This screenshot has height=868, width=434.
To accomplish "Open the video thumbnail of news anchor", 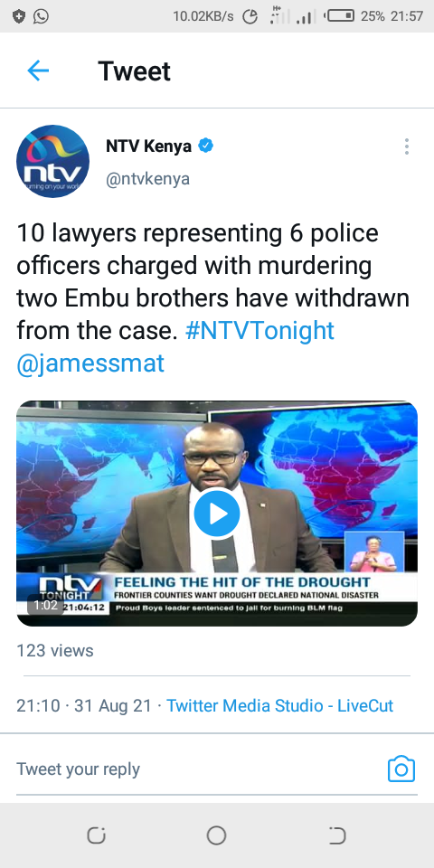I will tap(217, 514).
